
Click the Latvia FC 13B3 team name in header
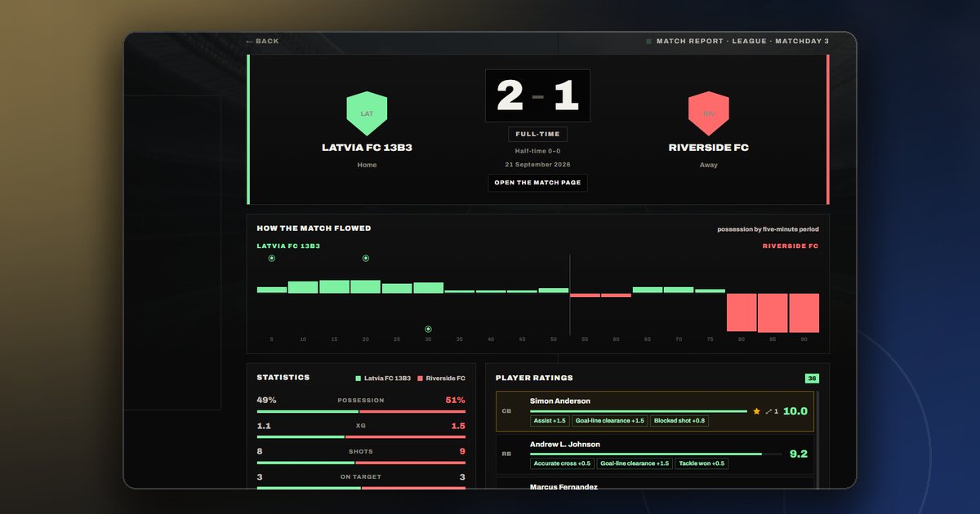click(x=367, y=148)
